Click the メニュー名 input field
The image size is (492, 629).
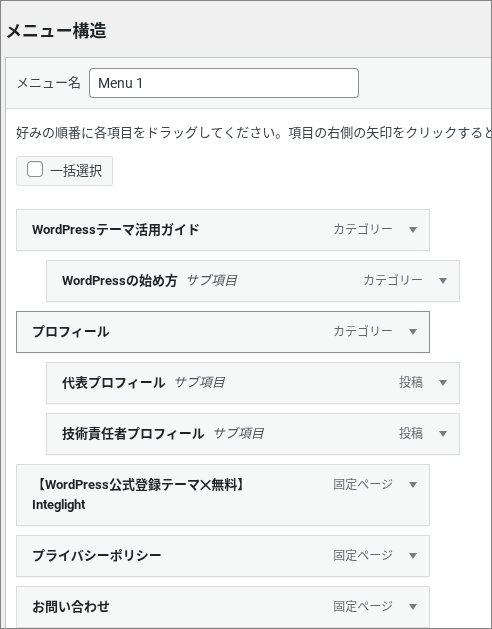click(x=224, y=83)
